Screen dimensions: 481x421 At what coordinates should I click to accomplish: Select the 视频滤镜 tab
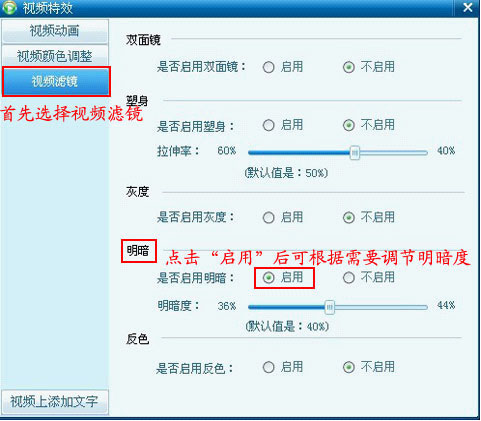tap(56, 81)
